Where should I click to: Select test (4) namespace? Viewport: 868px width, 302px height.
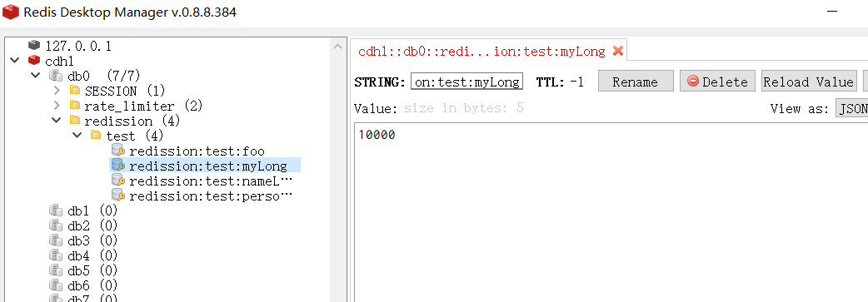(134, 135)
